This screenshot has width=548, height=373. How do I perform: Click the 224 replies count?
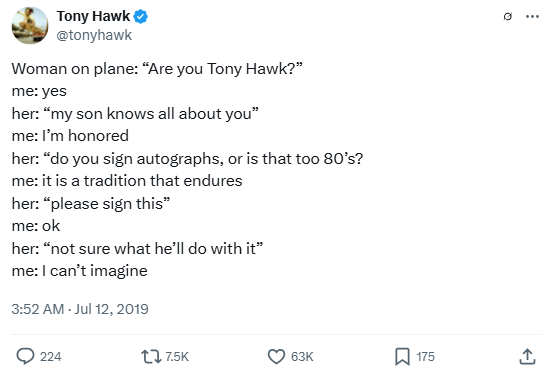[51, 357]
